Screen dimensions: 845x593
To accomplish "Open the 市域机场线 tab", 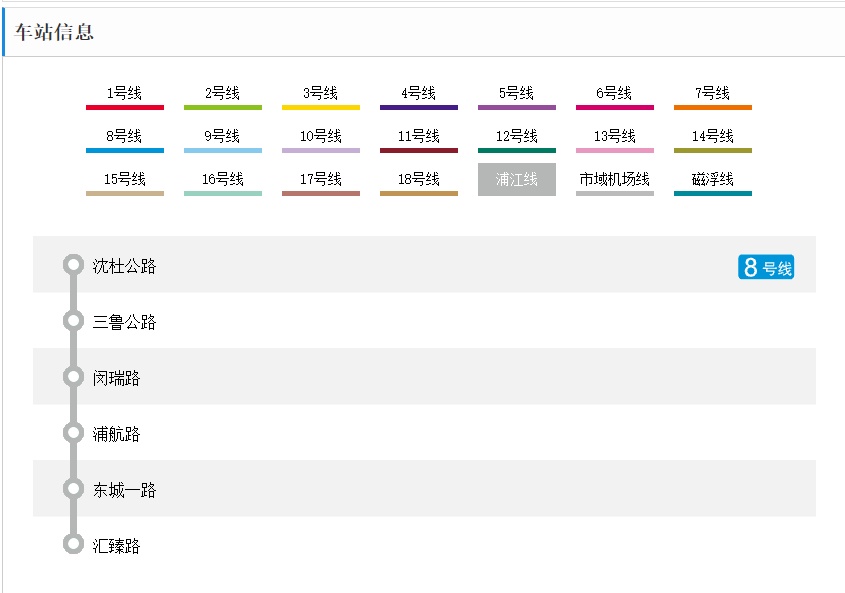I will click(x=614, y=180).
